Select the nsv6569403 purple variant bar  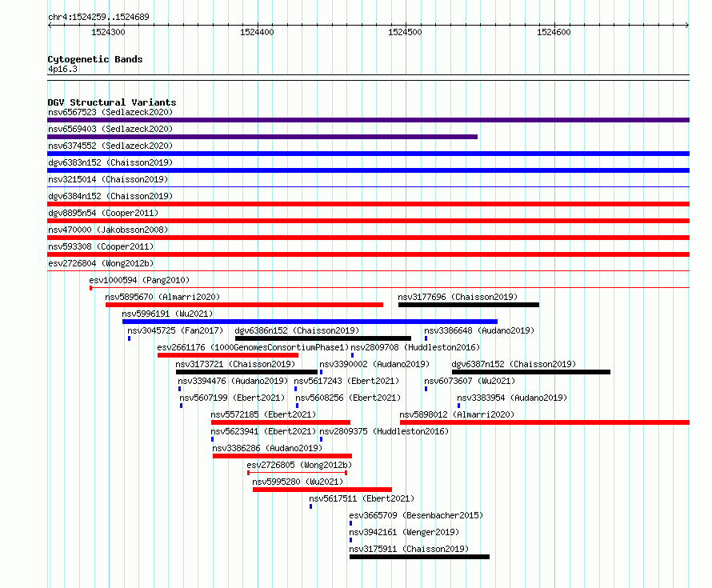click(262, 137)
